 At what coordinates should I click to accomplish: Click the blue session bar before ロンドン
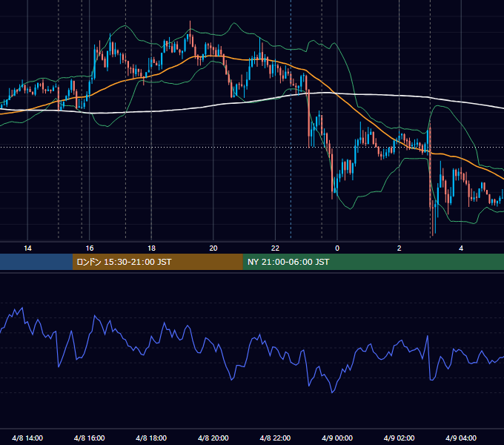[x=36, y=262]
